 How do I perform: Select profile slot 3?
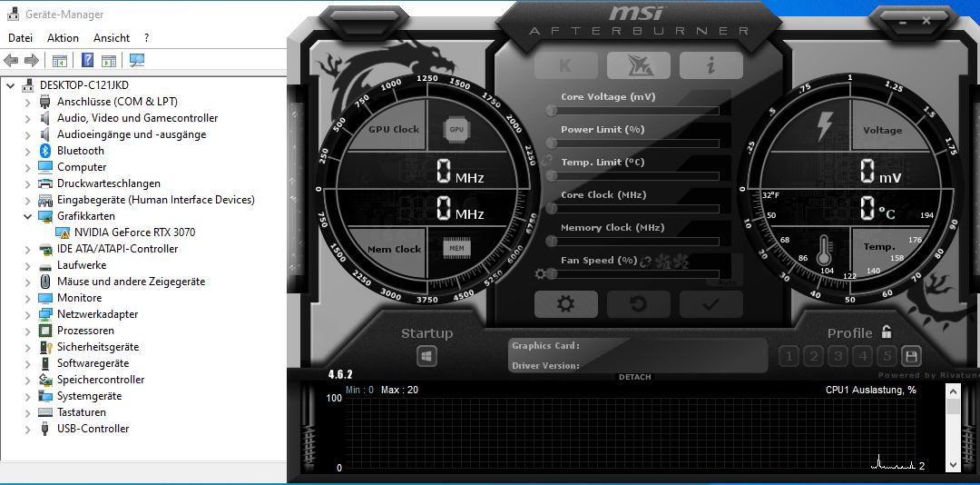click(x=838, y=357)
